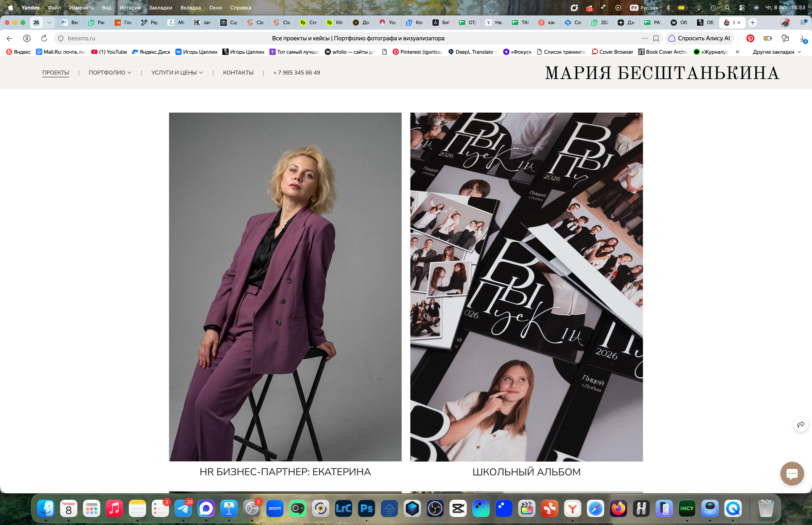Switch to the Klir browser tab
Viewport: 812px width, 525px height.
click(335, 23)
